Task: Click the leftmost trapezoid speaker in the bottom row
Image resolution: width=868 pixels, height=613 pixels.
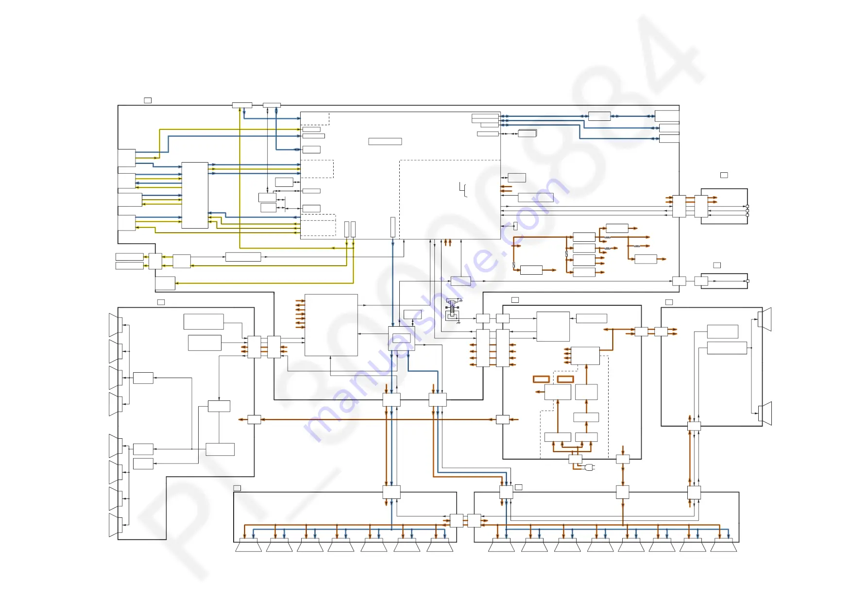Action: pos(248,545)
